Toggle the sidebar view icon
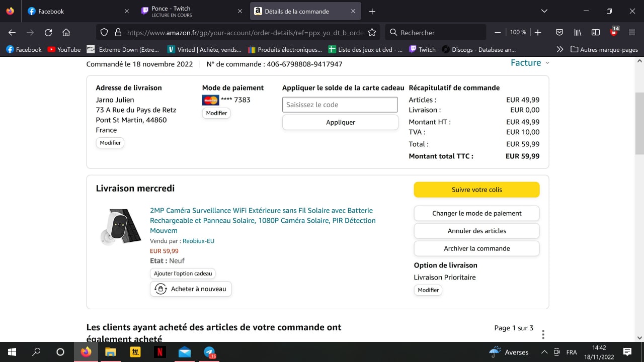This screenshot has height=362, width=644. [596, 32]
